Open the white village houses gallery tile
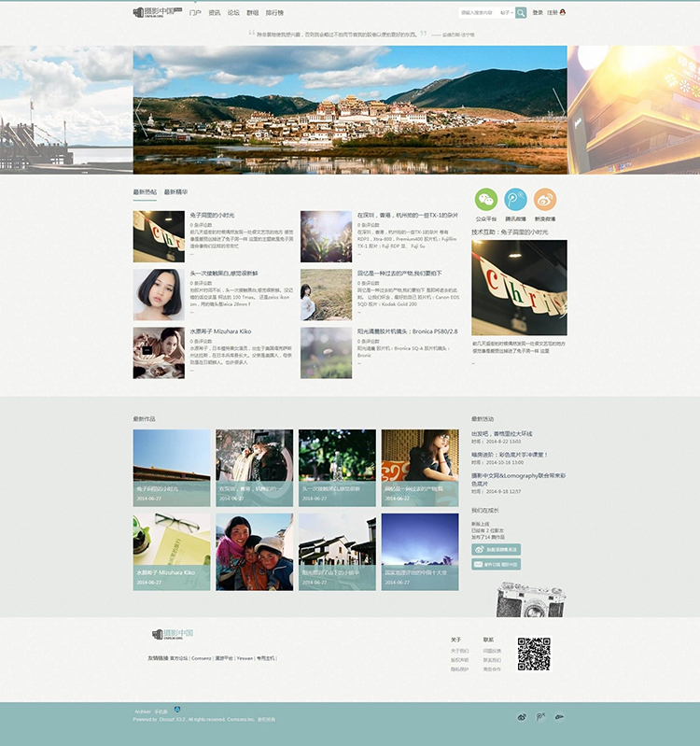700x746 pixels. pyautogui.click(x=337, y=552)
